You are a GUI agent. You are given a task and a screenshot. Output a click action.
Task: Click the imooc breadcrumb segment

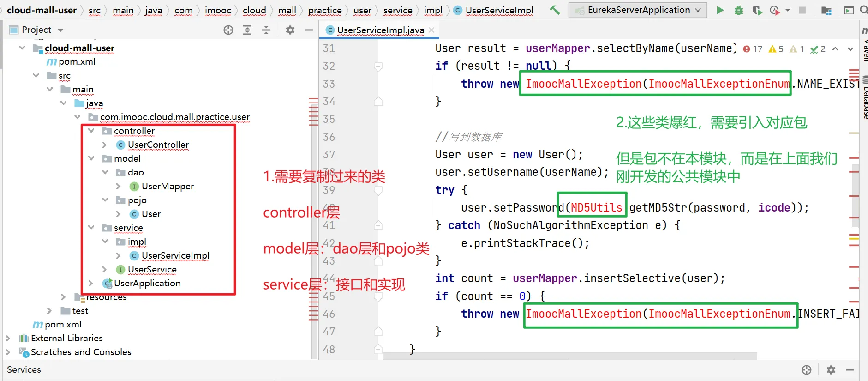point(218,10)
